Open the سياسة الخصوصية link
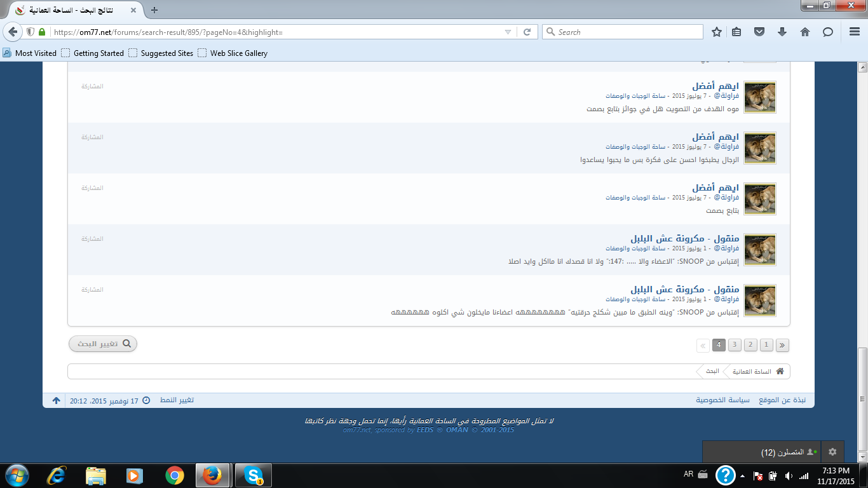 (722, 400)
